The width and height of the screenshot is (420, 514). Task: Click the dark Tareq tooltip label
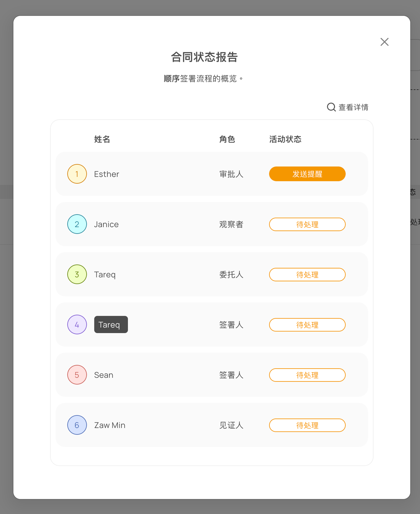(111, 325)
